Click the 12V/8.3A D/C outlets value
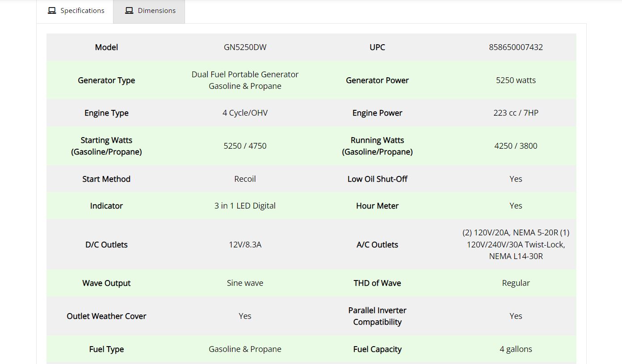 coord(245,245)
